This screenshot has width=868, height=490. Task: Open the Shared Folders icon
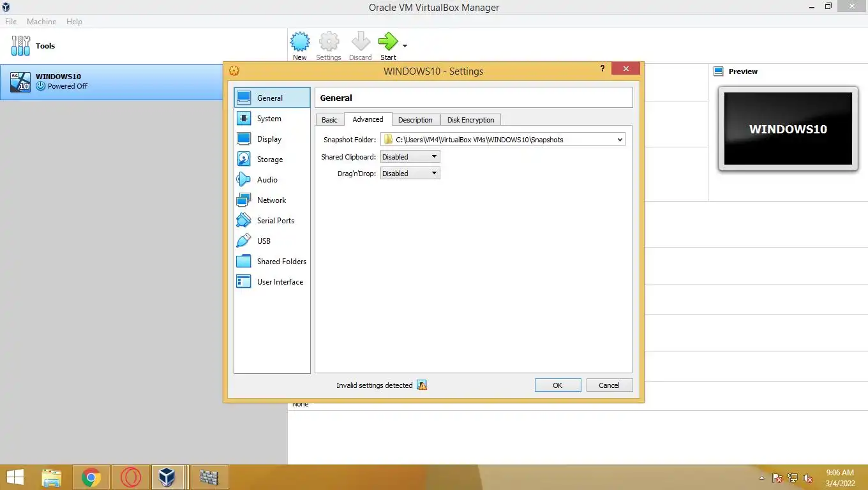[x=244, y=261]
